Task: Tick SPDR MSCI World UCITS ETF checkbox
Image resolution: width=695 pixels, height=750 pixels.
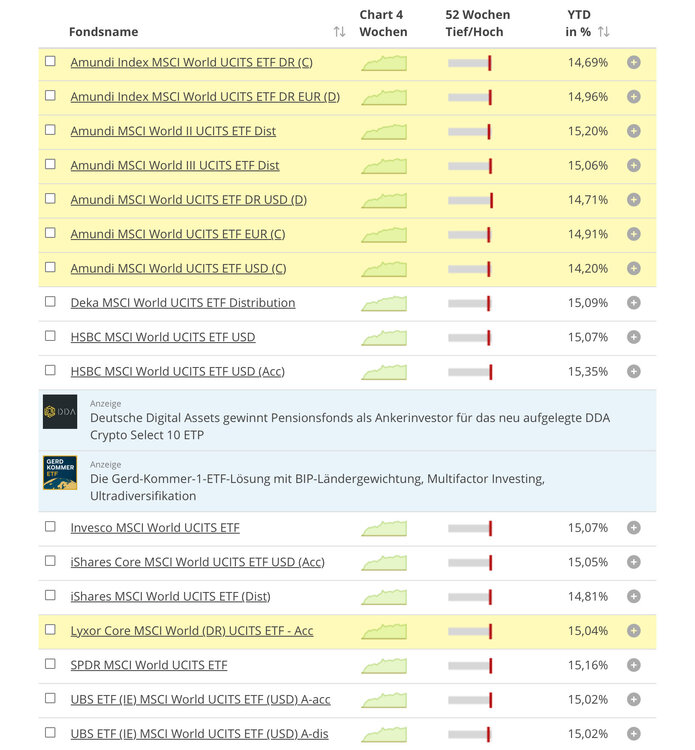Action: click(50, 664)
